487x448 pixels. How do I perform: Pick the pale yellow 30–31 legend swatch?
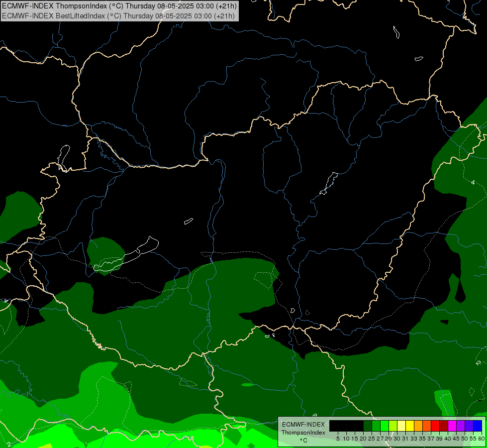(401, 426)
